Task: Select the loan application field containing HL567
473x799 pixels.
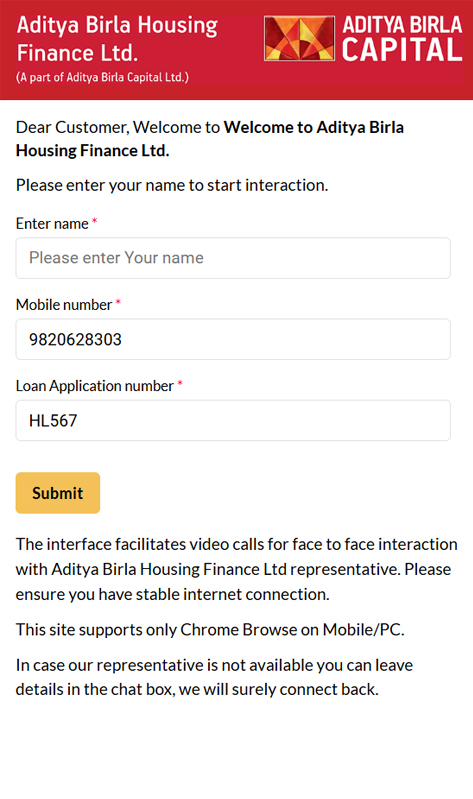Action: [x=233, y=420]
